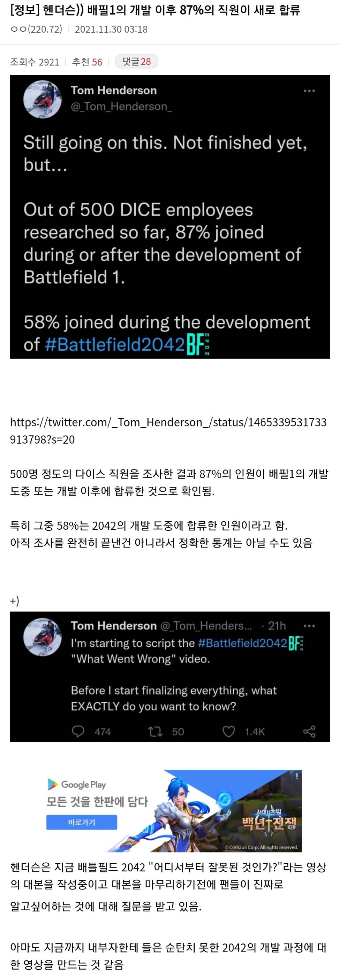The height and width of the screenshot is (980, 339).
Task: Open the twitter.com Tom_Henderson status link
Action: (x=168, y=431)
